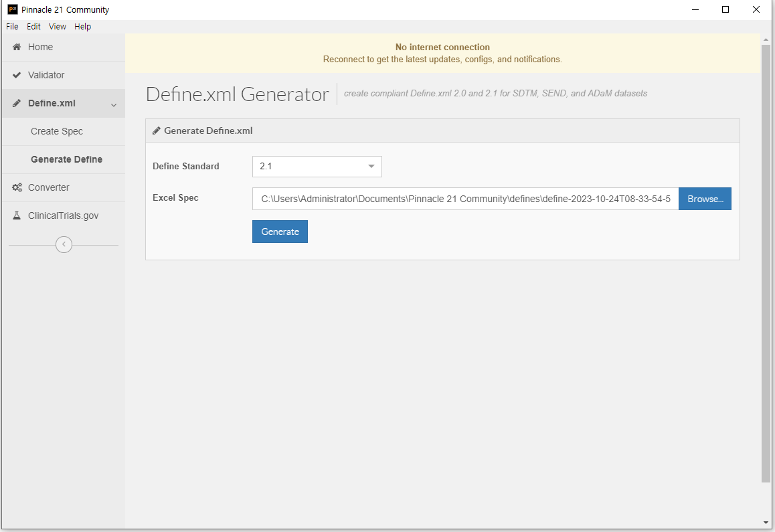The image size is (775, 532).
Task: Click the Define.xml pencil icon in sidebar
Action: coord(17,103)
